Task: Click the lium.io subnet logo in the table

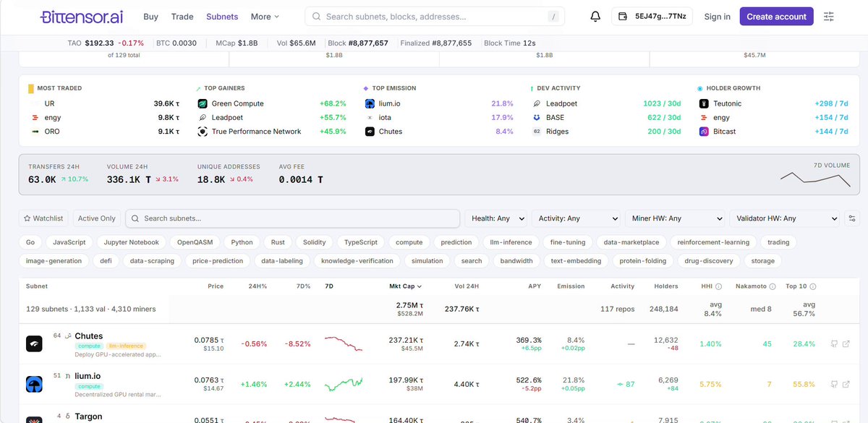Action: (x=34, y=384)
